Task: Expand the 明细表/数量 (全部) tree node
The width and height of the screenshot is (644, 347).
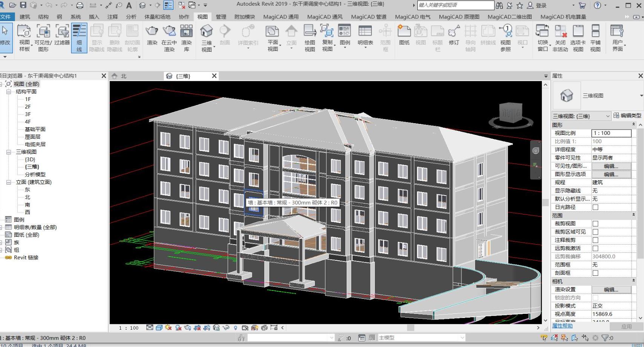Action: tap(1, 227)
